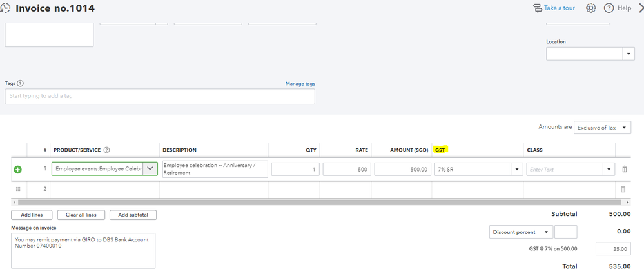Click the Manage tags link
Viewport: 644px width, 276px height.
point(300,84)
